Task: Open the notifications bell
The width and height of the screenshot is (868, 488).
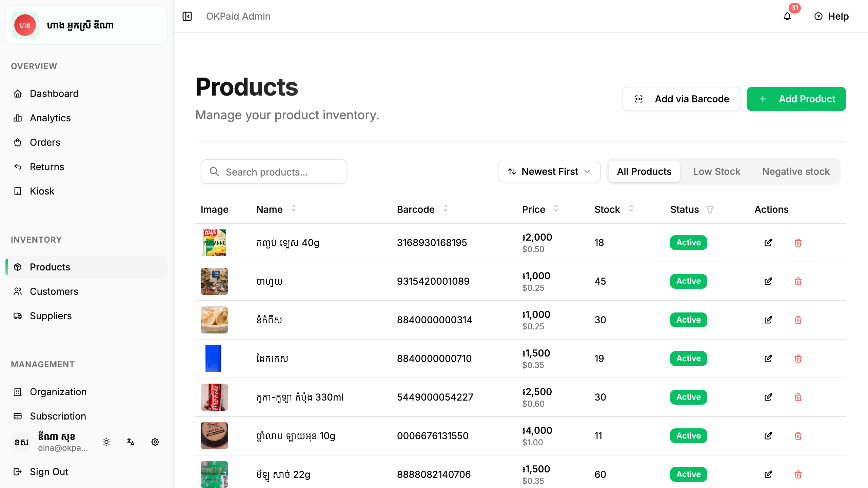Action: click(787, 16)
